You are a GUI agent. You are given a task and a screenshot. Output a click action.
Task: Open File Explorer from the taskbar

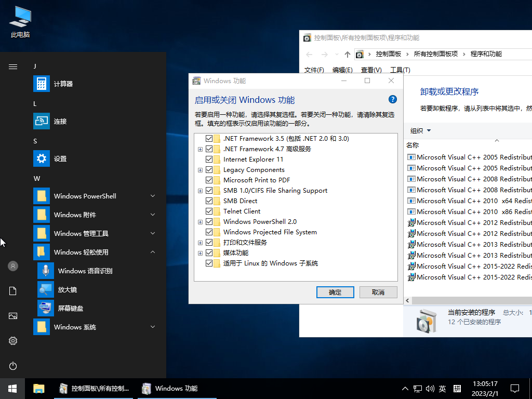pos(39,388)
